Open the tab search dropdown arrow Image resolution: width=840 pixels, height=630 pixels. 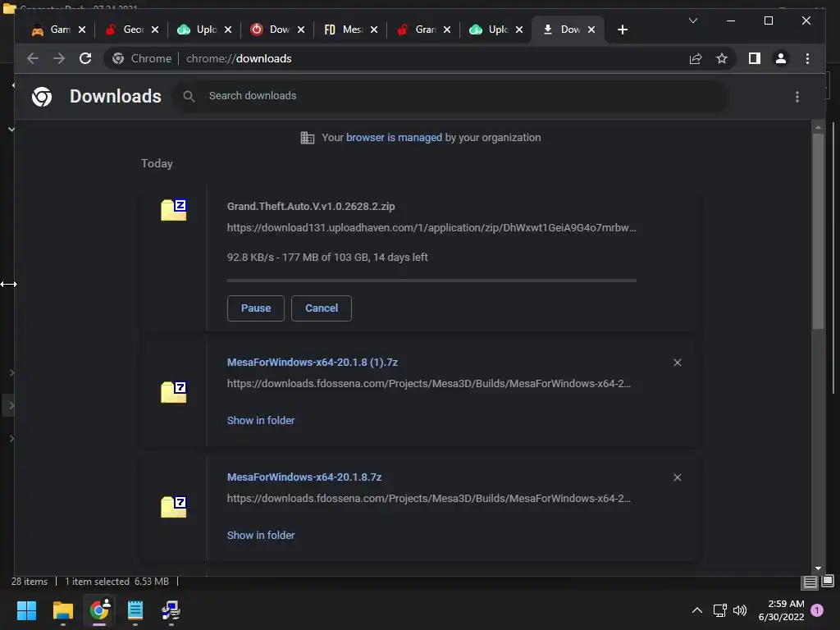click(x=692, y=21)
